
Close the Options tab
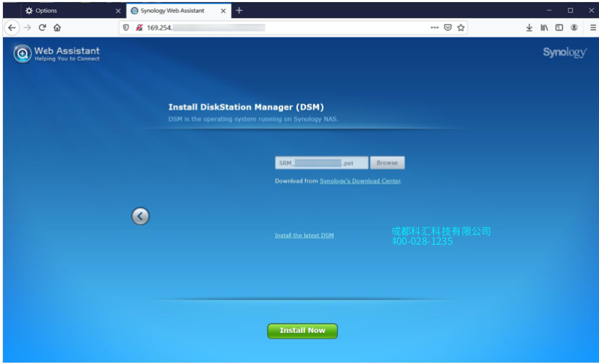(118, 11)
